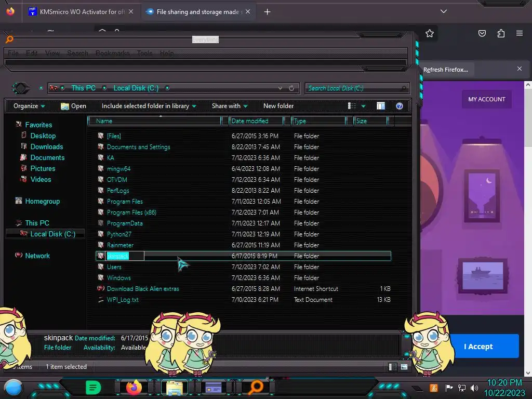Switch to large icons view in status bar
The width and height of the screenshot is (532, 399).
pyautogui.click(x=404, y=367)
